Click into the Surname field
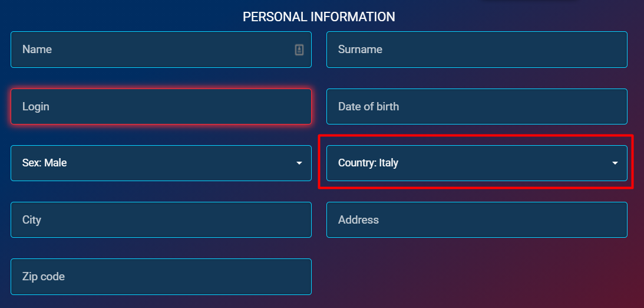Image resolution: width=644 pixels, height=308 pixels. click(476, 50)
